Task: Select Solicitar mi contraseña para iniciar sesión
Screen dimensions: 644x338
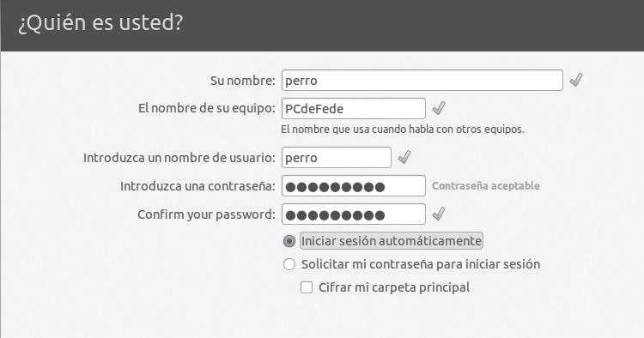Action: tap(289, 264)
